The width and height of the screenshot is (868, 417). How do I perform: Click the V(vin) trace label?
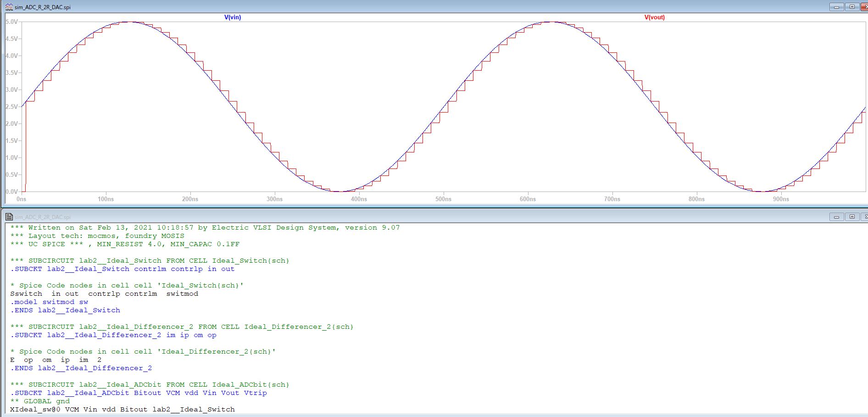pos(232,17)
